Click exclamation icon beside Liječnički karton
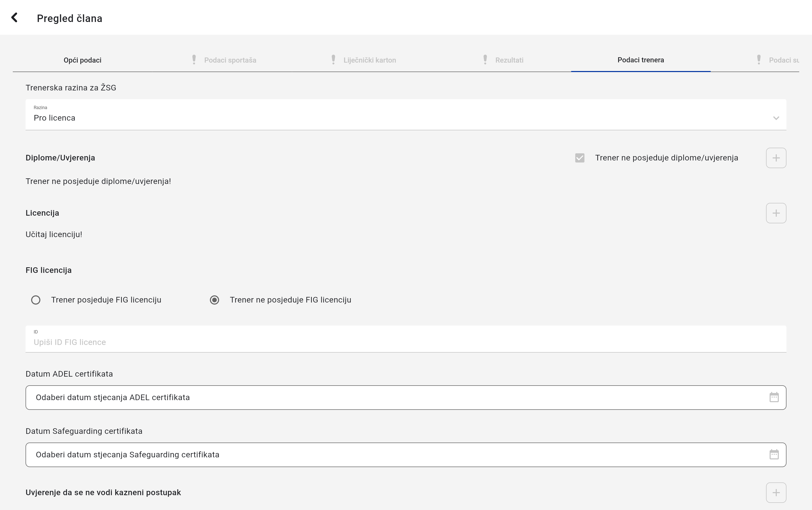This screenshot has width=812, height=510. (x=333, y=60)
